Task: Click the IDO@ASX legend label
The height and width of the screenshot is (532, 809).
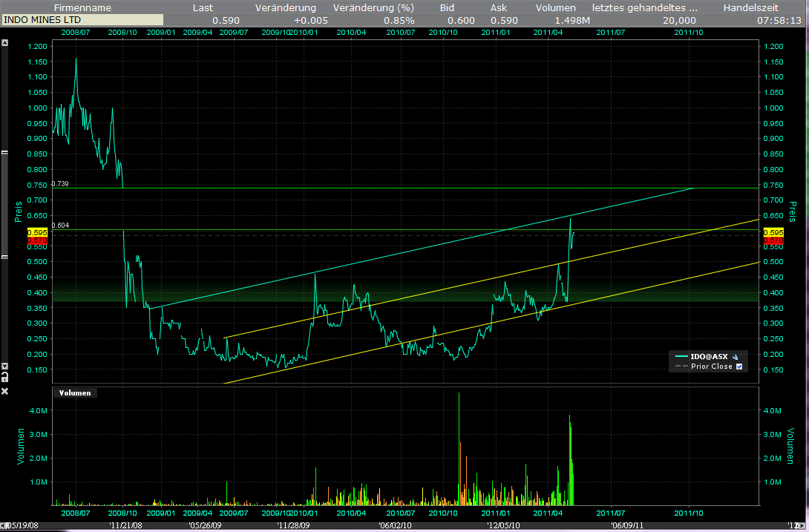Action: [x=709, y=356]
